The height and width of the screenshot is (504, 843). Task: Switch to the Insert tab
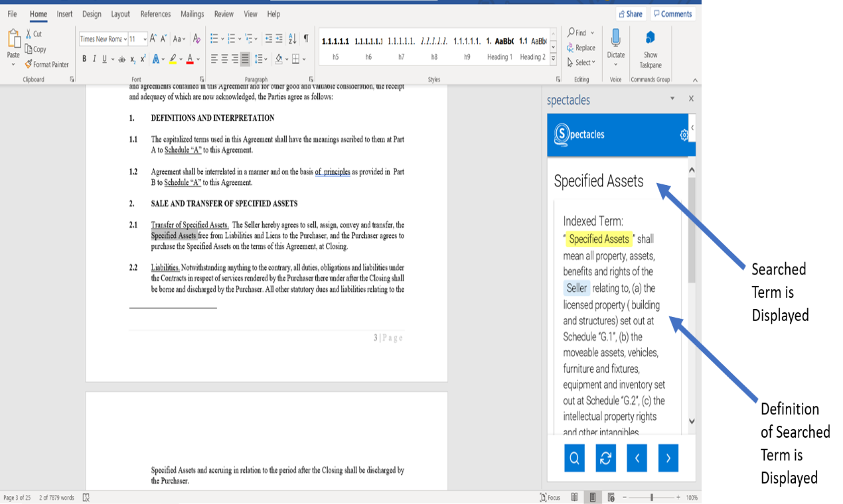[x=64, y=14]
